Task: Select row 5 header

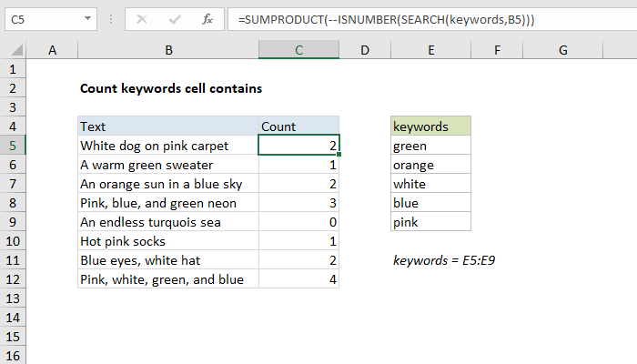Action: 13,146
